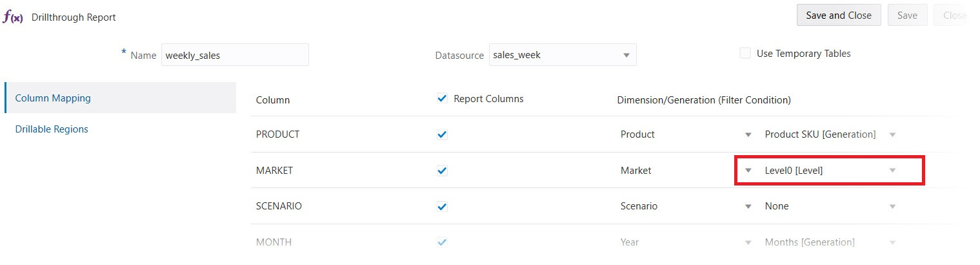Expand the Year dimension dropdown arrow
Image resolution: width=980 pixels, height=265 pixels.
pos(748,242)
